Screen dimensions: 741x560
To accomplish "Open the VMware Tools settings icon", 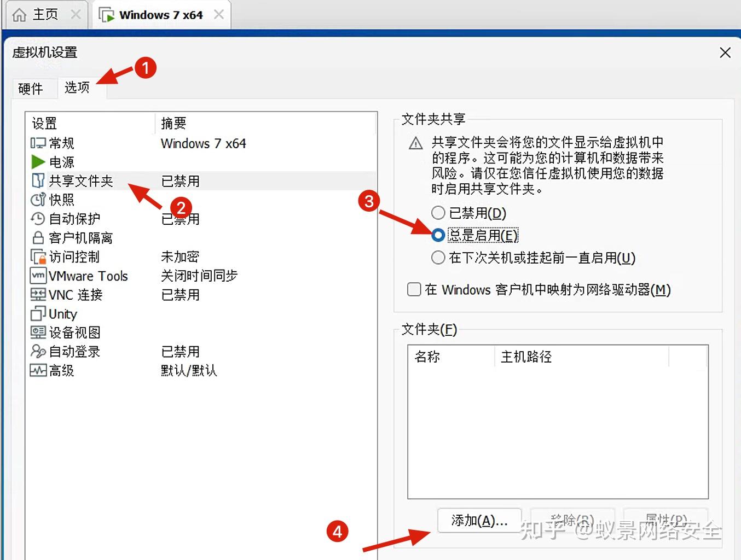I will (37, 276).
